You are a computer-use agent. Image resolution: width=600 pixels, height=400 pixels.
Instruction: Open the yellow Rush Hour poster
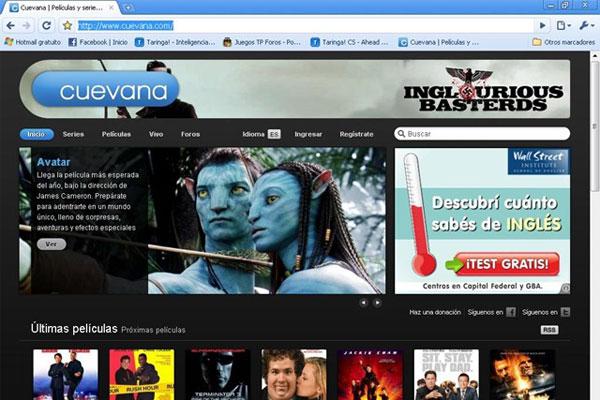(142, 374)
